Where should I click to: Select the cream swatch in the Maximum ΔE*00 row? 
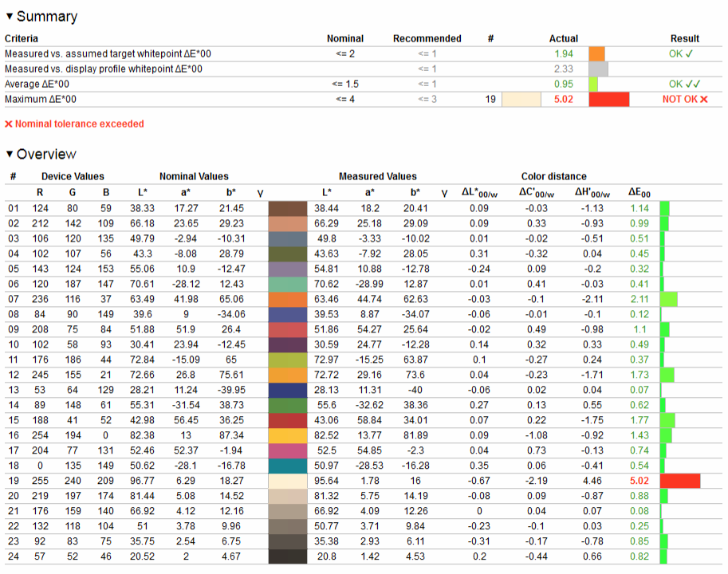(x=521, y=99)
